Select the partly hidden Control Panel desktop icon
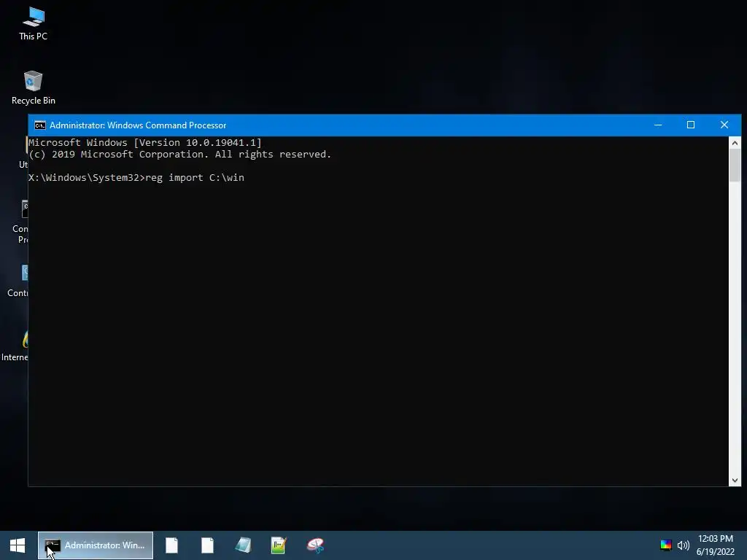This screenshot has height=560, width=747. pyautogui.click(x=18, y=281)
